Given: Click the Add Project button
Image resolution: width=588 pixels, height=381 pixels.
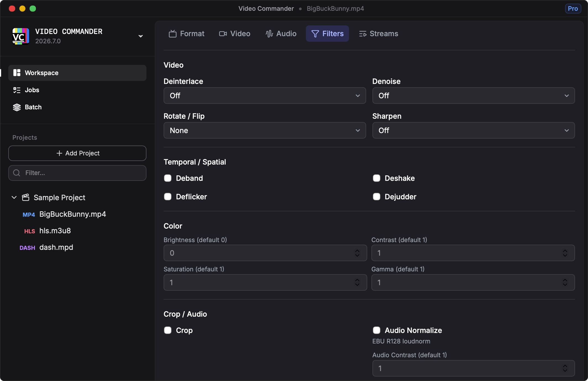Looking at the screenshot, I should (77, 153).
